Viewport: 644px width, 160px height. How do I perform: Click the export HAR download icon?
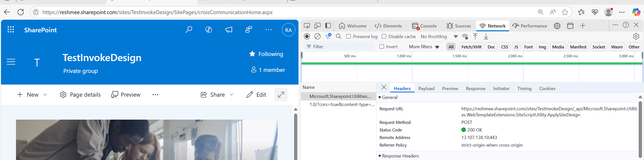click(x=486, y=37)
